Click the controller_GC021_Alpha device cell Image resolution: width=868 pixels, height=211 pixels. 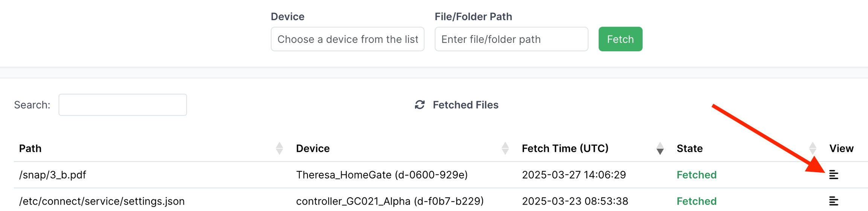pos(390,201)
